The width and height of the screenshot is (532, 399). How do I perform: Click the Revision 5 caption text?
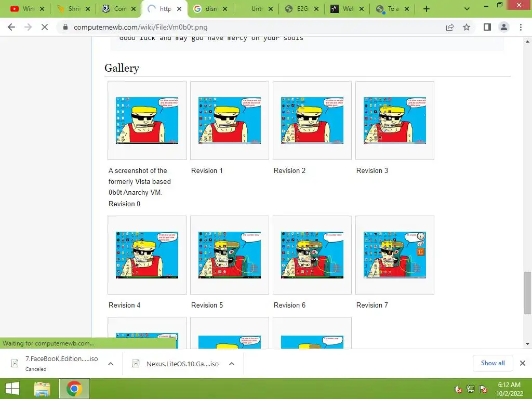click(207, 305)
